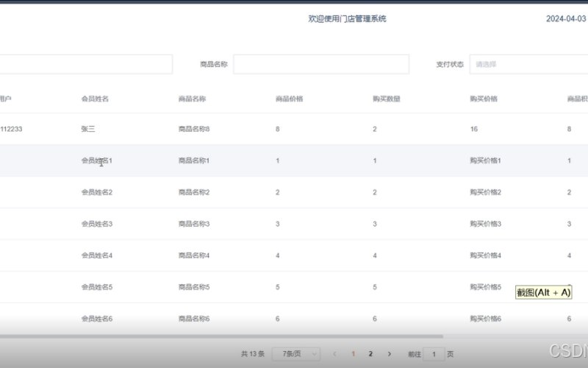The height and width of the screenshot is (368, 588).
Task: Go to the next page arrow
Action: click(x=390, y=354)
